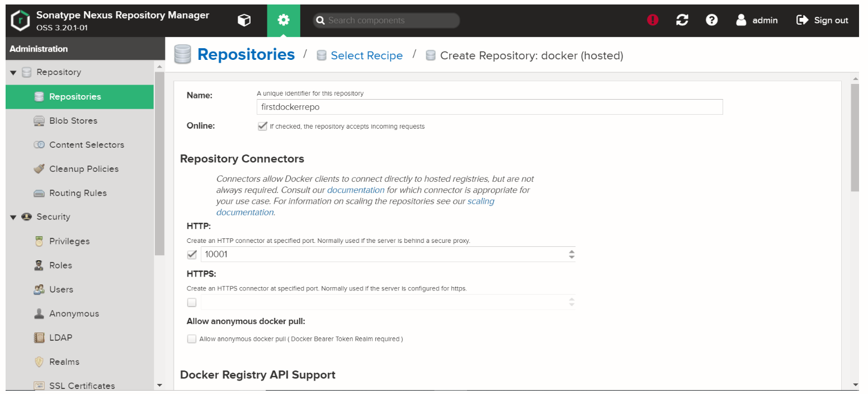Click the Refresh arrows icon
The width and height of the screenshot is (868, 394).
click(x=682, y=20)
